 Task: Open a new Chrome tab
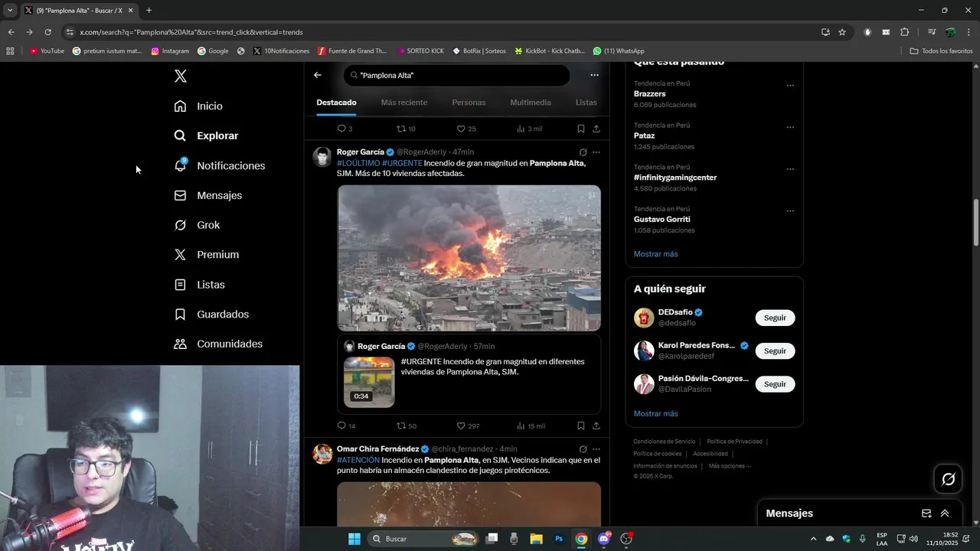point(149,11)
